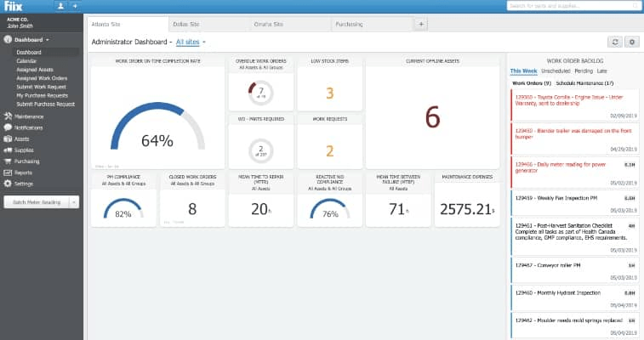Open the Blender trailer damaged work order

pos(574,139)
